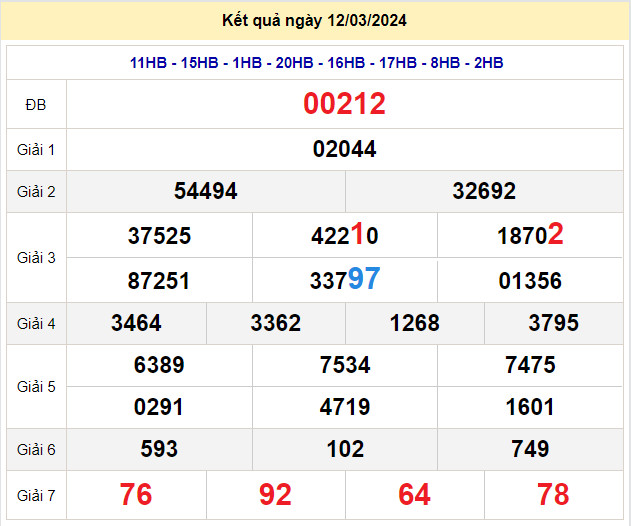This screenshot has height=526, width=631.
Task: Click the Giải 7 label
Action: (36, 495)
